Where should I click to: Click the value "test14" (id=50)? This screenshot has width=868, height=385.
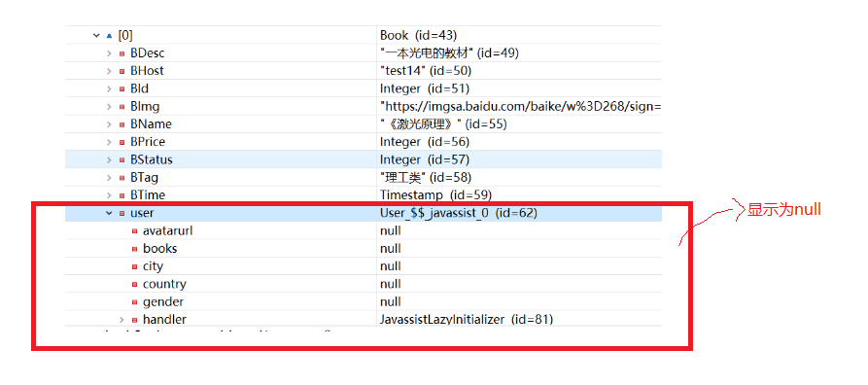pos(426,71)
